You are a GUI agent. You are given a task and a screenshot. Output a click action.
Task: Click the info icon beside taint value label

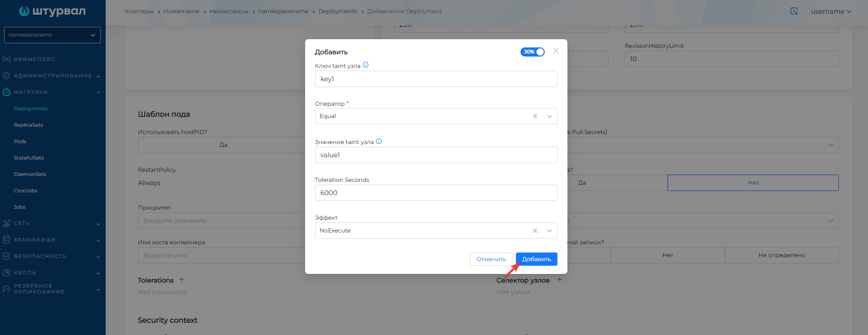click(x=378, y=142)
